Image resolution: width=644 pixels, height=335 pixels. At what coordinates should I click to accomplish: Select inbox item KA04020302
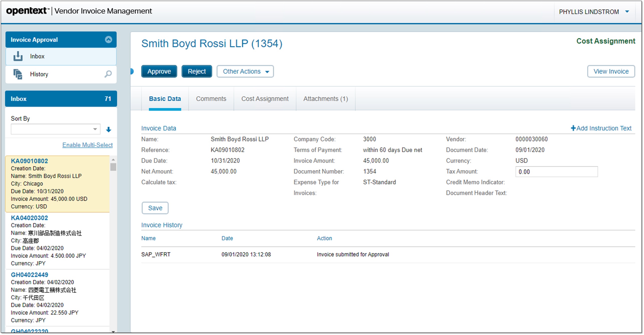point(57,241)
